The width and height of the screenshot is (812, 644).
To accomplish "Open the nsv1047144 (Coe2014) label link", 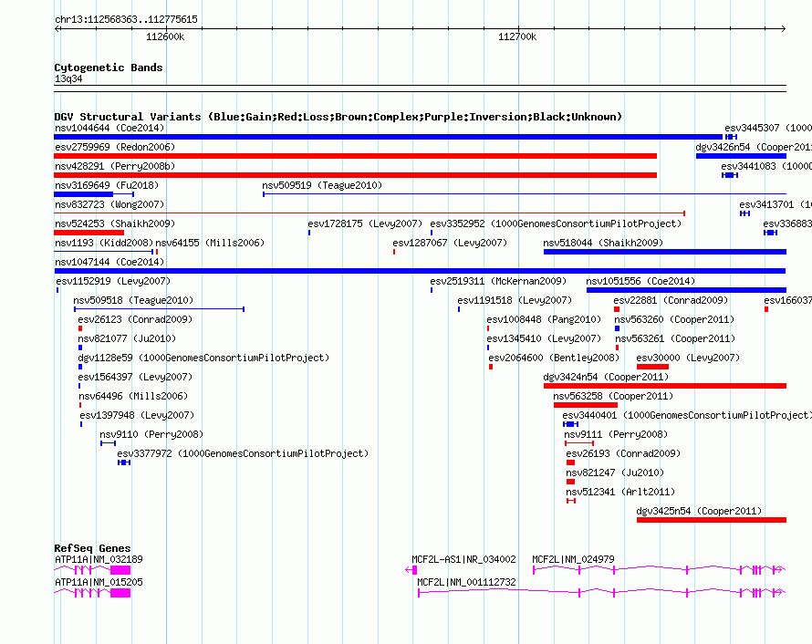I will 109,262.
